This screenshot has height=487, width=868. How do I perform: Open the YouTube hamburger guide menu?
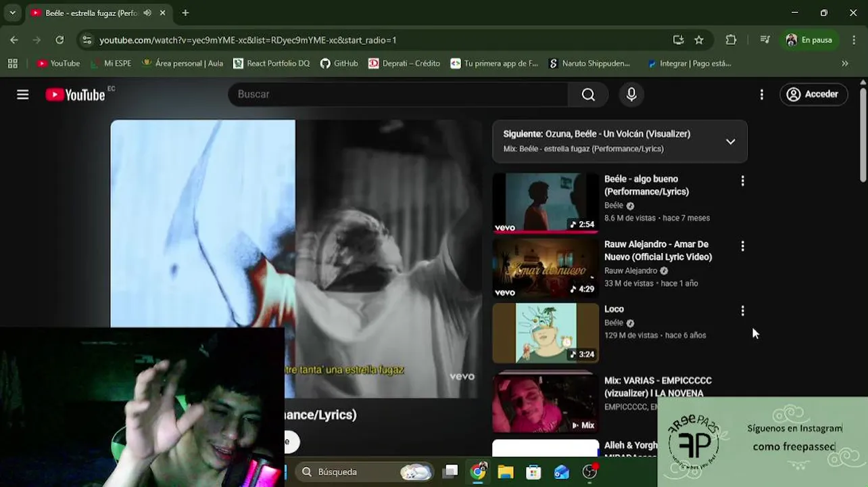coord(23,95)
